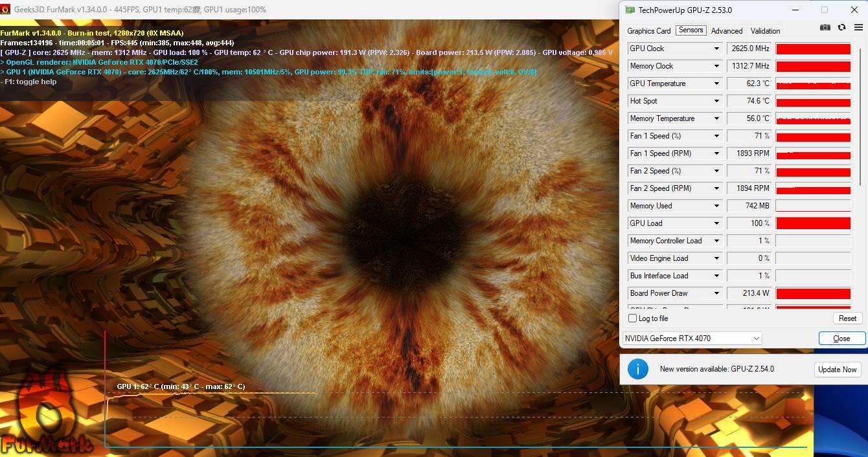The image size is (868, 457).
Task: Click the Memory Used graph bar
Action: click(x=813, y=206)
